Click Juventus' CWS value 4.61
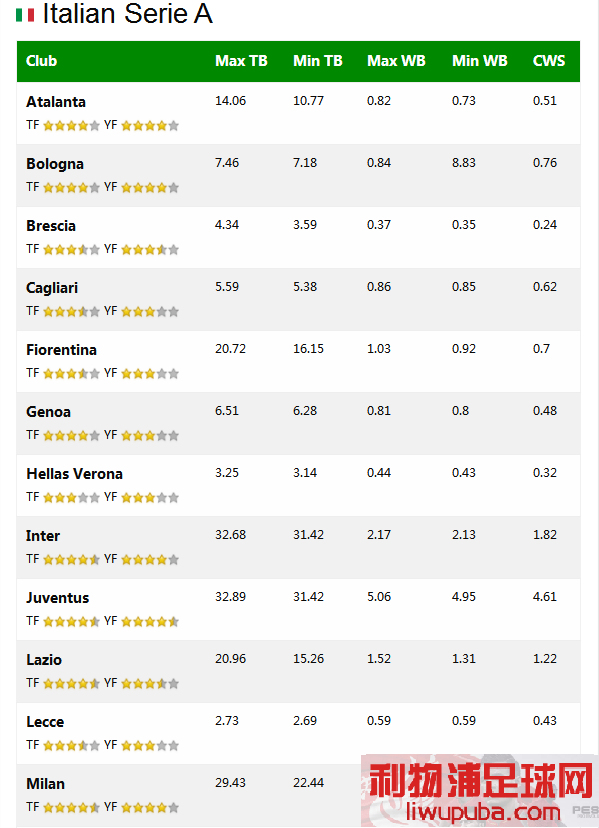 (x=545, y=597)
